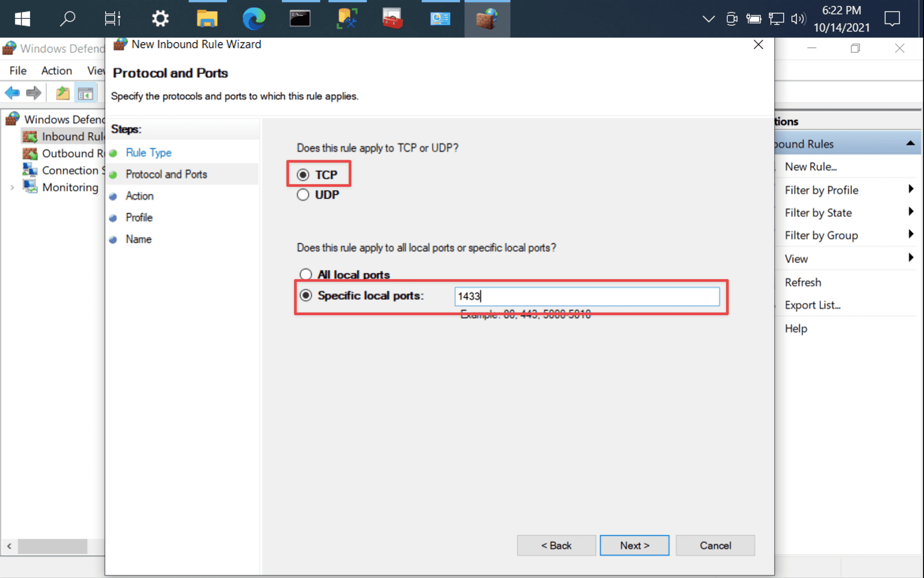Click Next to continue wizard
This screenshot has height=578, width=924.
pyautogui.click(x=634, y=545)
